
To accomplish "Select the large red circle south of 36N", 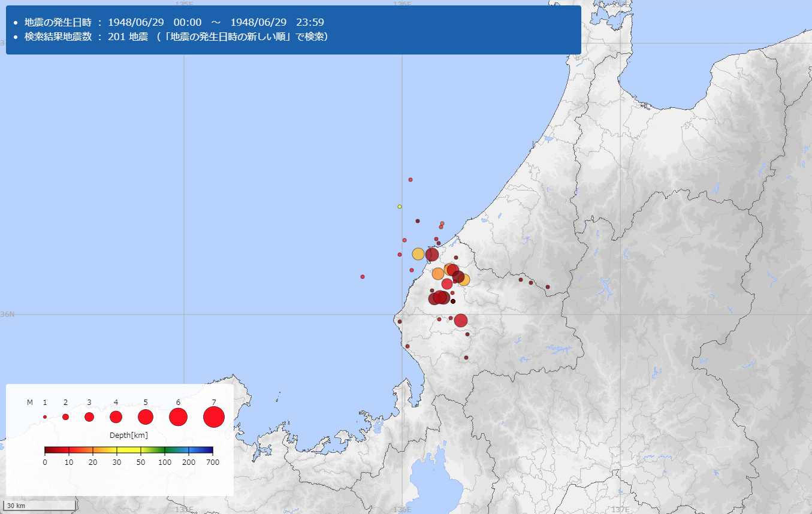I will (x=460, y=321).
